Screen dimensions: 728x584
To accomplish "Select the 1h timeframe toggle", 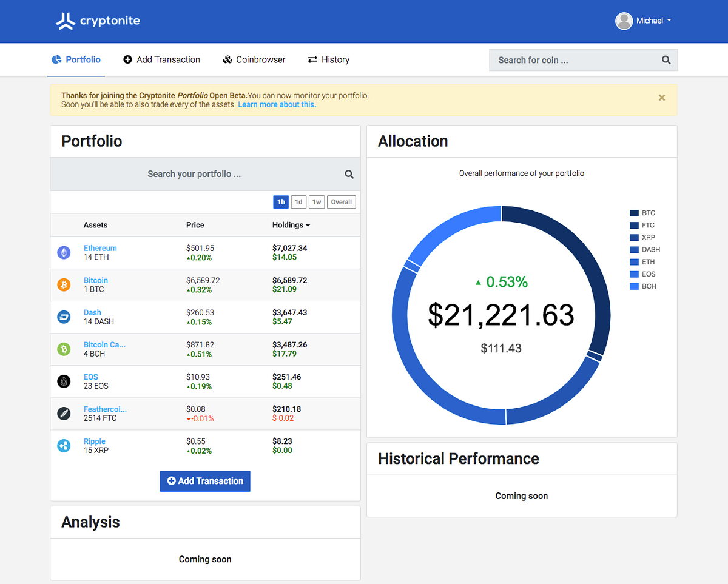I will tap(281, 202).
